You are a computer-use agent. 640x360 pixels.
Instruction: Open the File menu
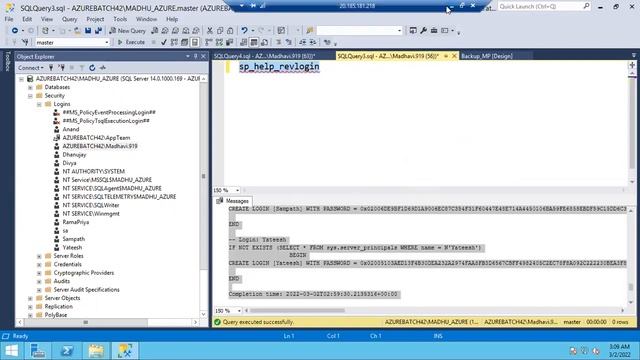point(9,19)
